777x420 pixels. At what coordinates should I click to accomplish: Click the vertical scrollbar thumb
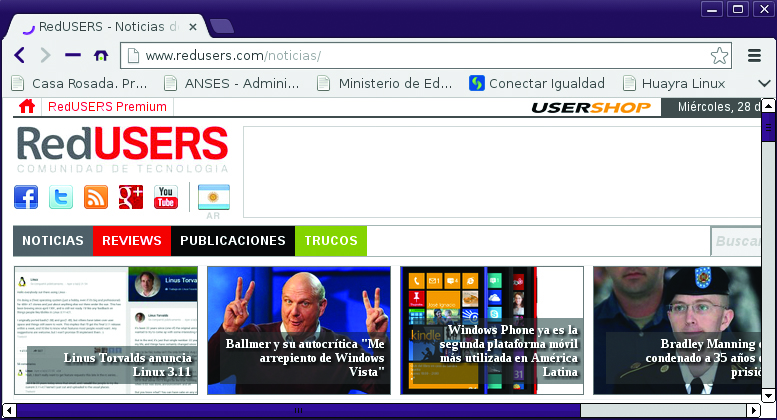(x=768, y=128)
